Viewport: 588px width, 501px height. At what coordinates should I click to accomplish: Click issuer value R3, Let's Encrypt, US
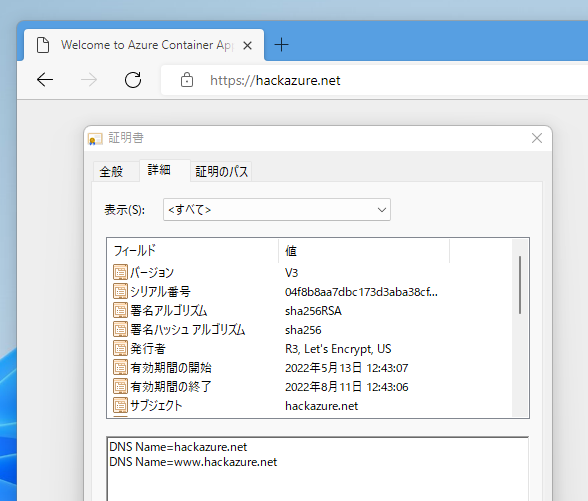coord(338,349)
